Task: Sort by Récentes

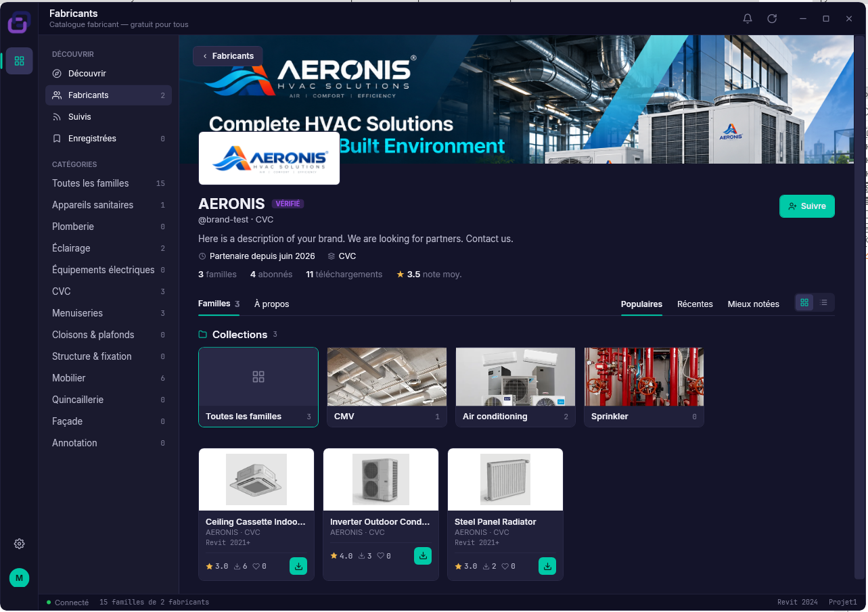Action: pyautogui.click(x=695, y=304)
